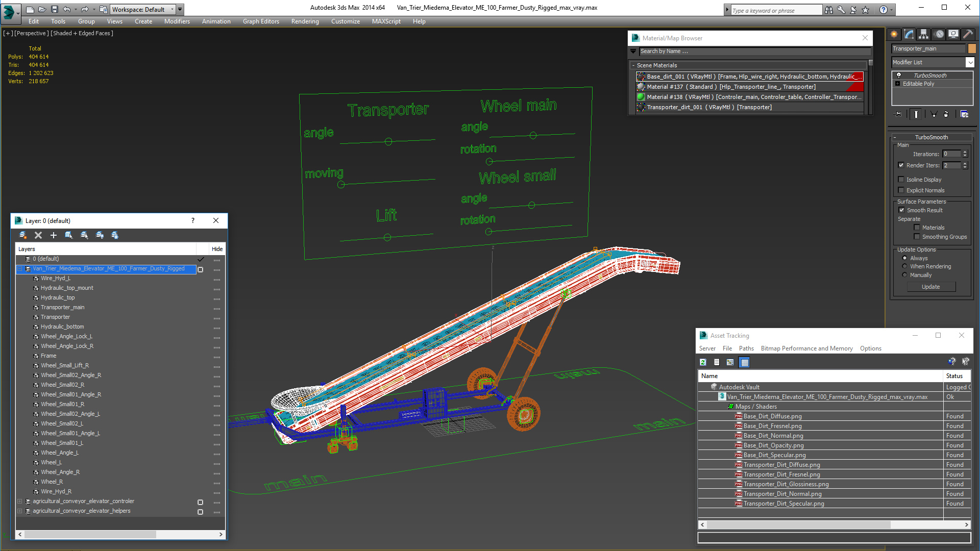Click Iterations spinner up arrow
The height and width of the screenshot is (551, 980).
[x=965, y=152]
